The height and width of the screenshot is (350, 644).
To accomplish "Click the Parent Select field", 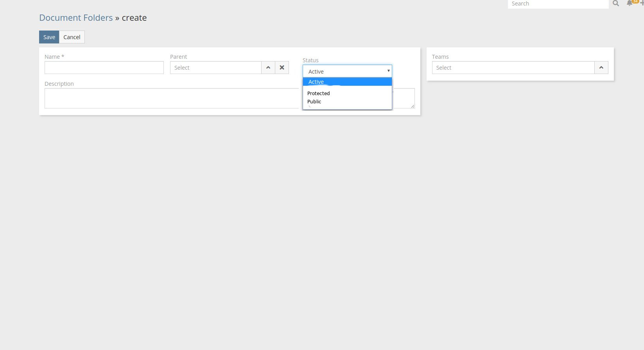I will pos(215,68).
